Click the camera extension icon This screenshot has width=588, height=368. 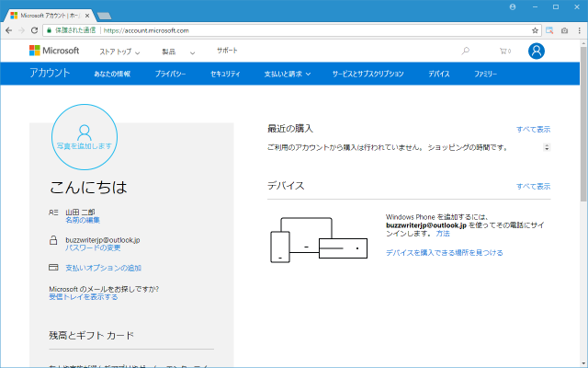564,30
